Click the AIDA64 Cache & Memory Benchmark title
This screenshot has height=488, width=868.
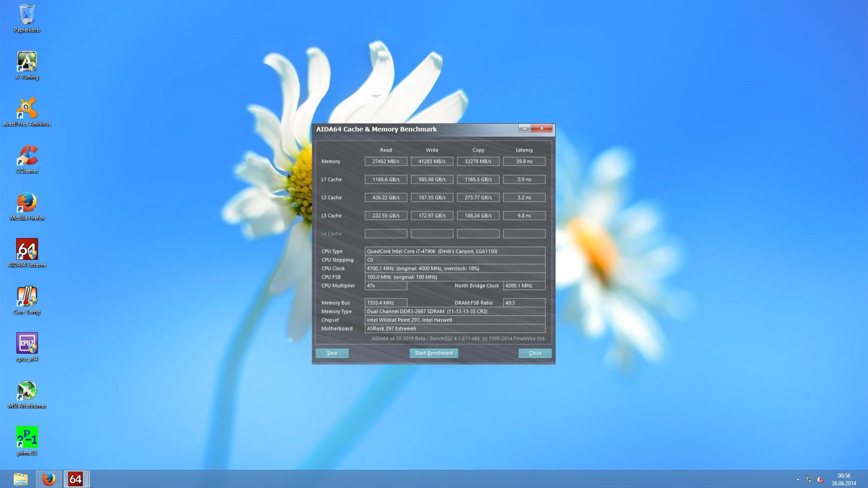376,129
